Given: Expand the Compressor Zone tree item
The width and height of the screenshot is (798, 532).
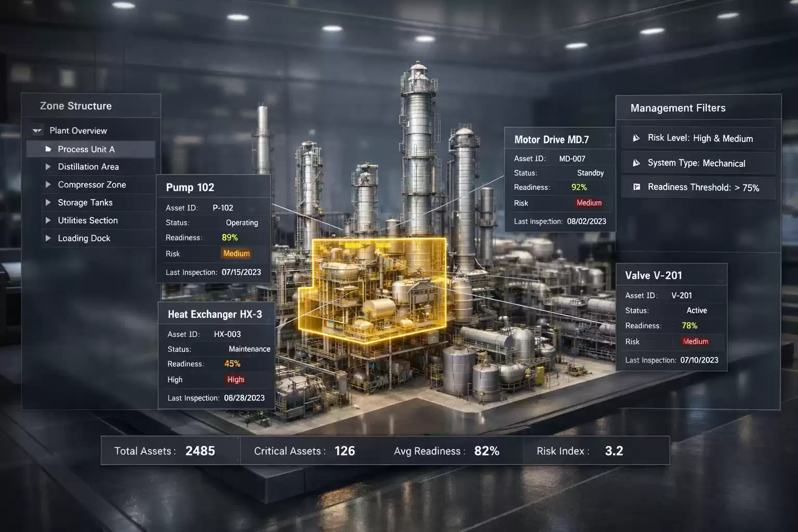Looking at the screenshot, I should [x=91, y=184].
